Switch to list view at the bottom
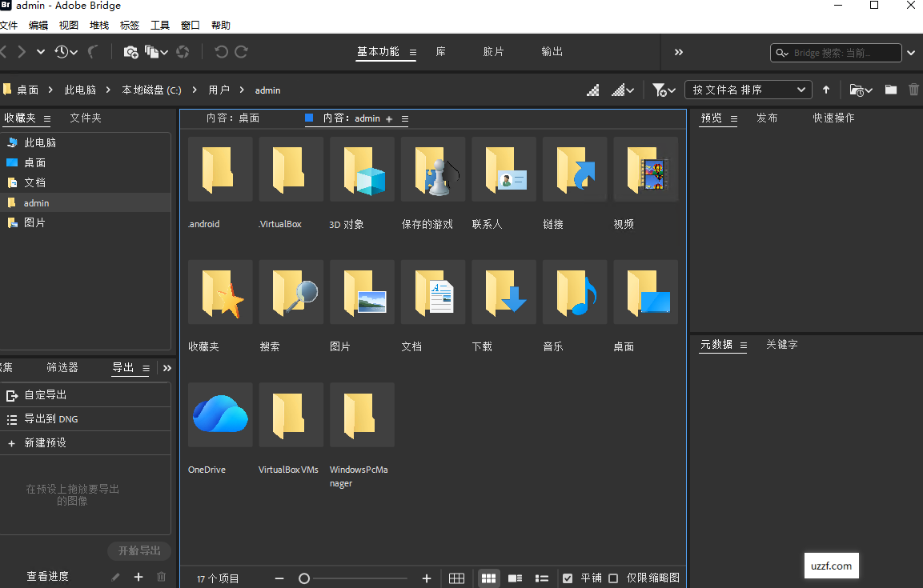 (542, 578)
